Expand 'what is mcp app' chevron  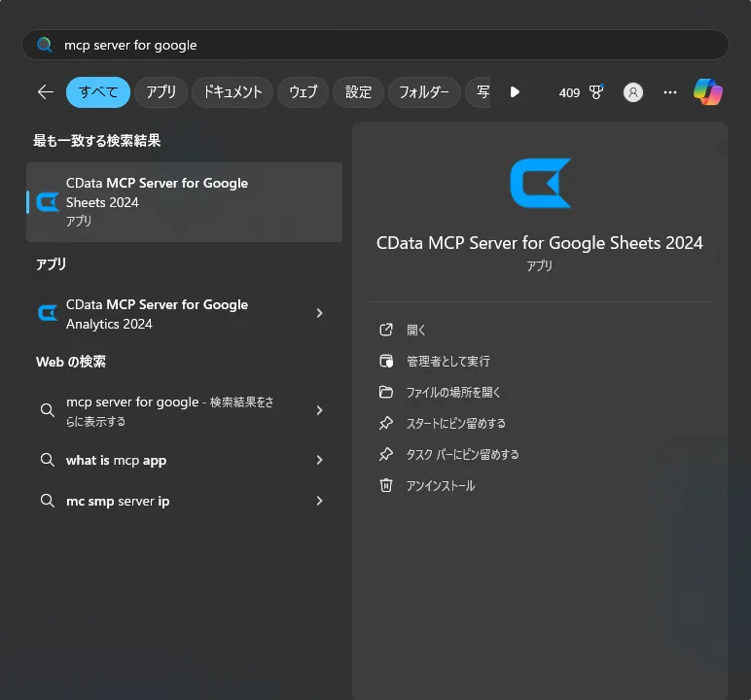[x=319, y=460]
